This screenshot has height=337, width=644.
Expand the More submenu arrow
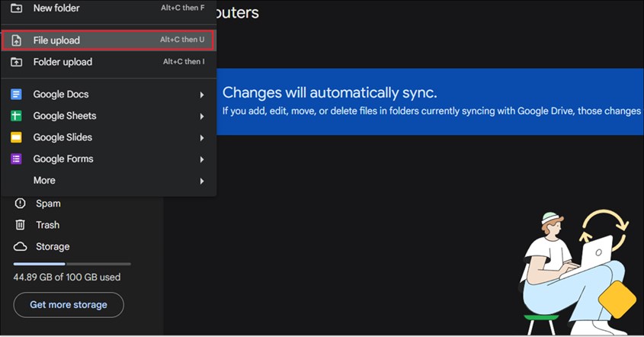click(202, 181)
